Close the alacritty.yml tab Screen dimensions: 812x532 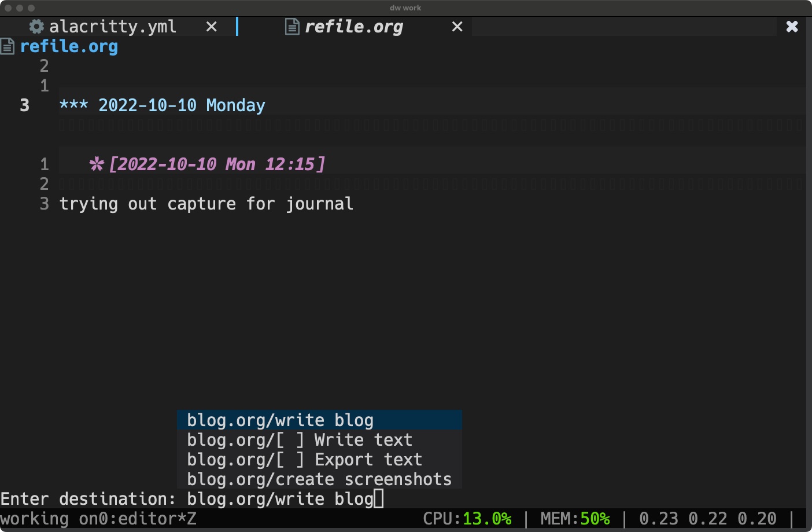[x=212, y=27]
